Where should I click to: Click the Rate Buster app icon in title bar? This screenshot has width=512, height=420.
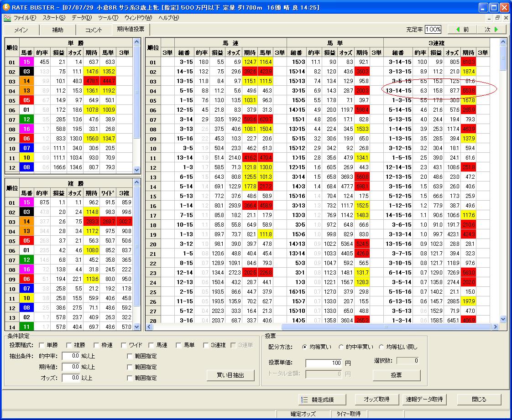(x=6, y=7)
